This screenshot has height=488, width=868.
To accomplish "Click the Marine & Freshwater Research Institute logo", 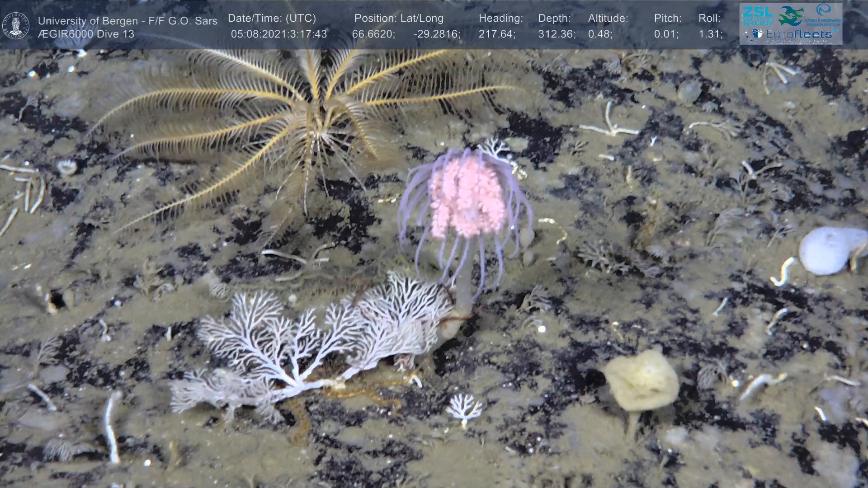I will click(823, 15).
